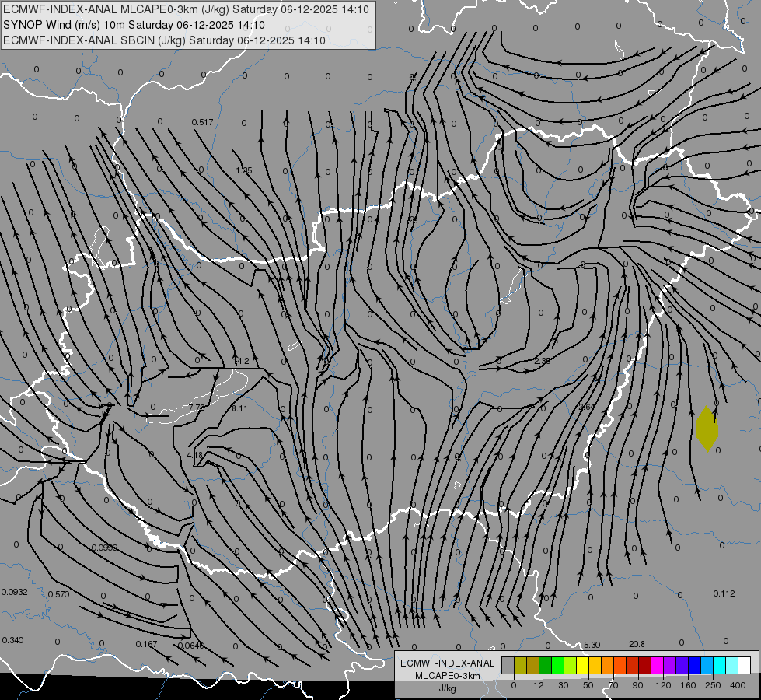Click the legend label 12
Viewport: 761px width, 700px height.
click(538, 685)
